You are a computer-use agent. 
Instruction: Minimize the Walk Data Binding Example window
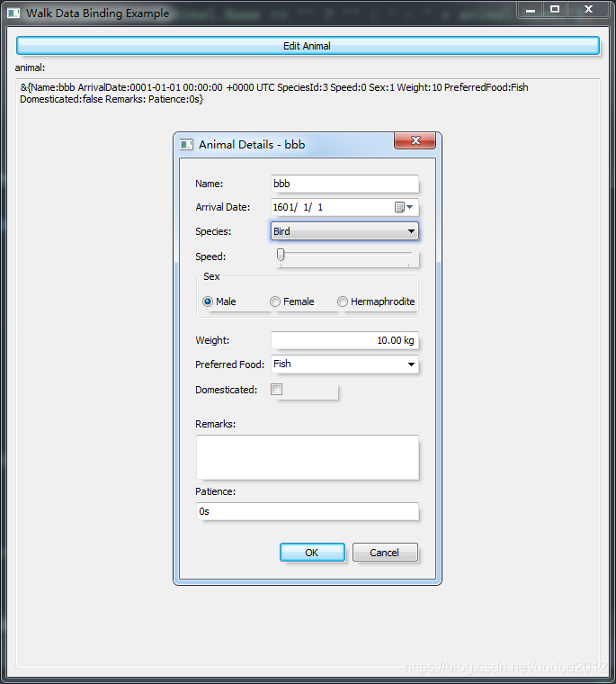tap(531, 10)
